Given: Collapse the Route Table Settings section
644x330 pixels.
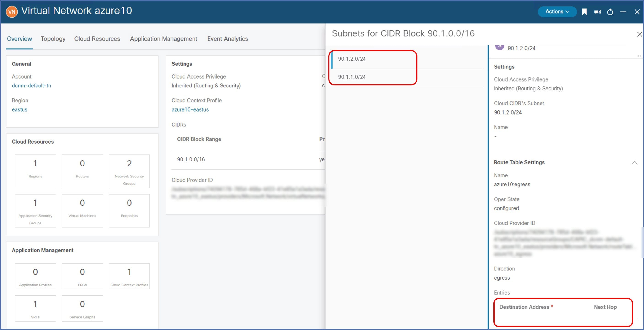Looking at the screenshot, I should (634, 163).
